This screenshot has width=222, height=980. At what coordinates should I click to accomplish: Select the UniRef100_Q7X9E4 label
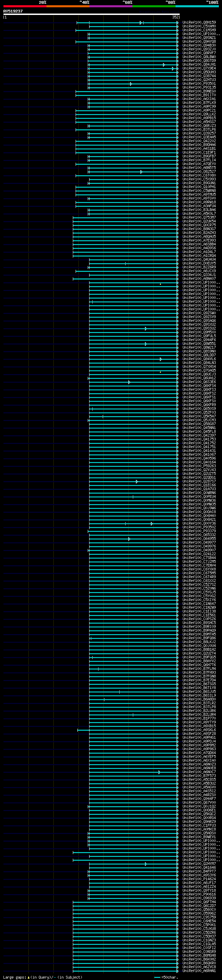[199, 68]
